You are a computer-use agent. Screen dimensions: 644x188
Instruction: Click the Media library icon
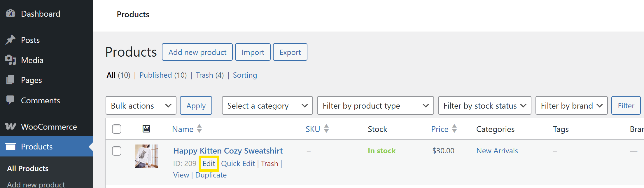[x=10, y=60]
